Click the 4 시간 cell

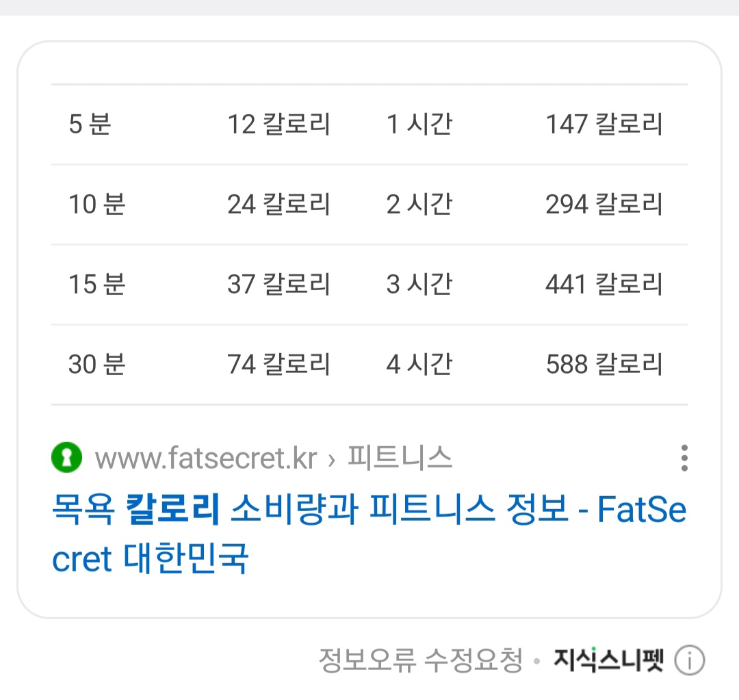(x=419, y=365)
